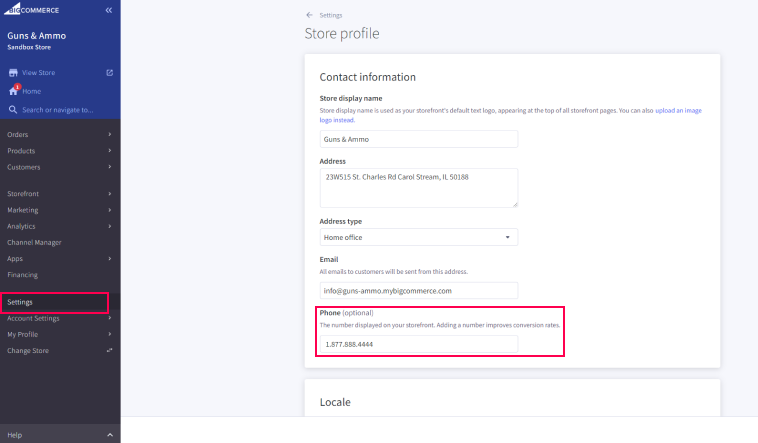The height and width of the screenshot is (443, 758).
Task: Expand the Storefront menu chevron
Action: point(110,193)
